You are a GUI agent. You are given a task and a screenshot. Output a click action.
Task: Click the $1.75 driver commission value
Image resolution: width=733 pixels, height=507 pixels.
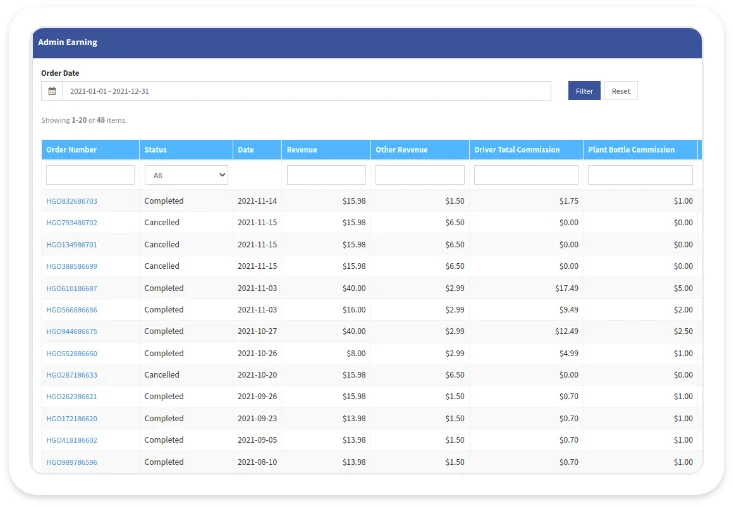568,201
